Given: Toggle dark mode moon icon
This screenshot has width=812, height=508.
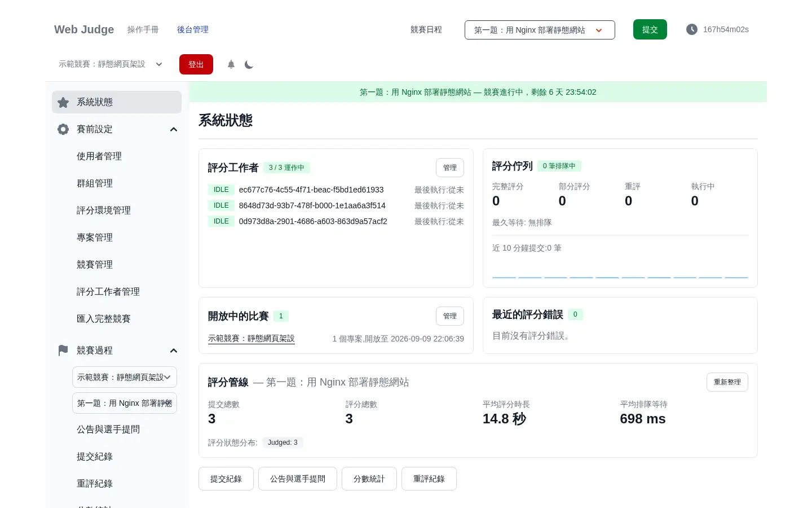Looking at the screenshot, I should 249,64.
